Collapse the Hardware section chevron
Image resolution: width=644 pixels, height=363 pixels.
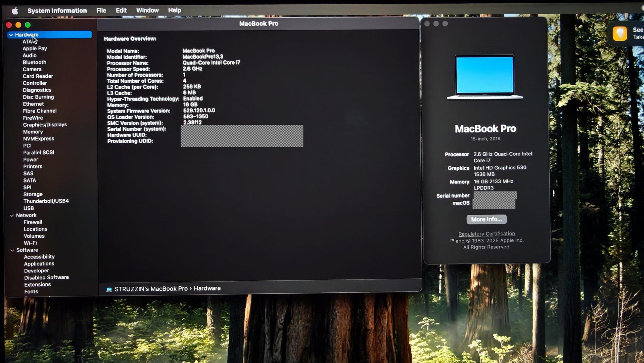[x=11, y=35]
